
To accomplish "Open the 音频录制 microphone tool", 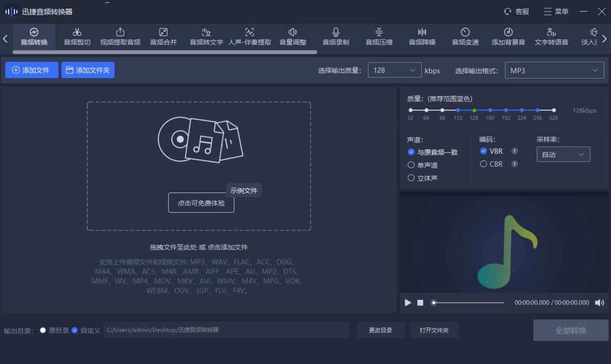I will coord(336,37).
